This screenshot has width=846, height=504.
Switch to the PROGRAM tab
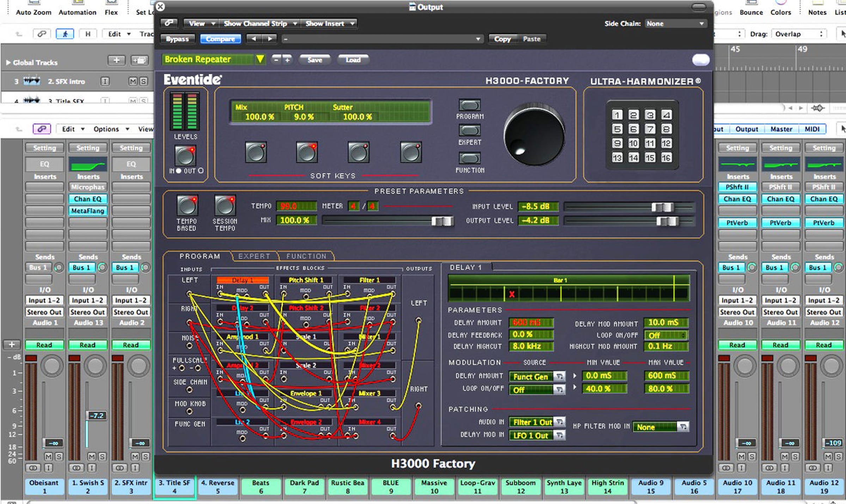click(x=200, y=256)
